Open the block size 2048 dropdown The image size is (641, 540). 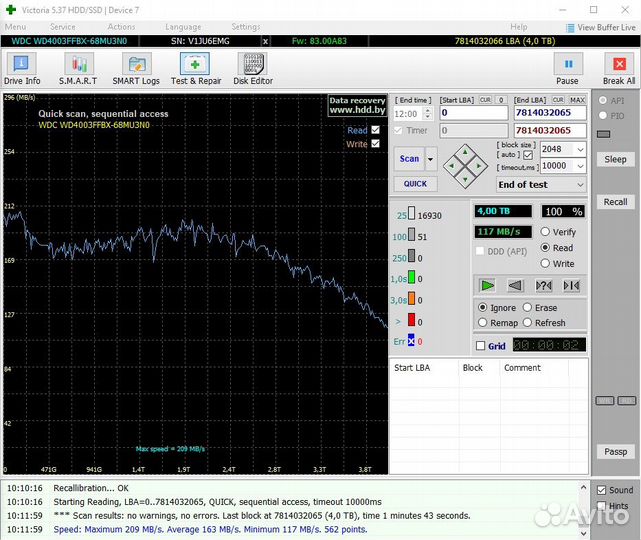579,149
